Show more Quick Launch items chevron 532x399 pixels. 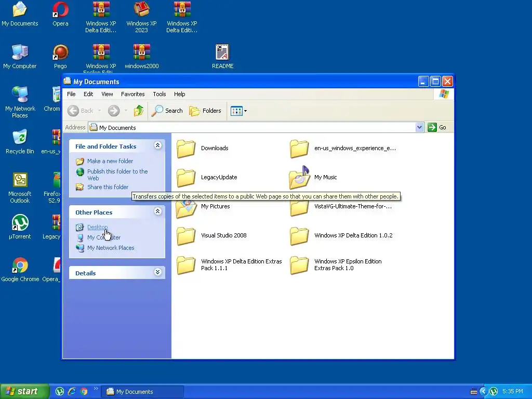click(96, 389)
